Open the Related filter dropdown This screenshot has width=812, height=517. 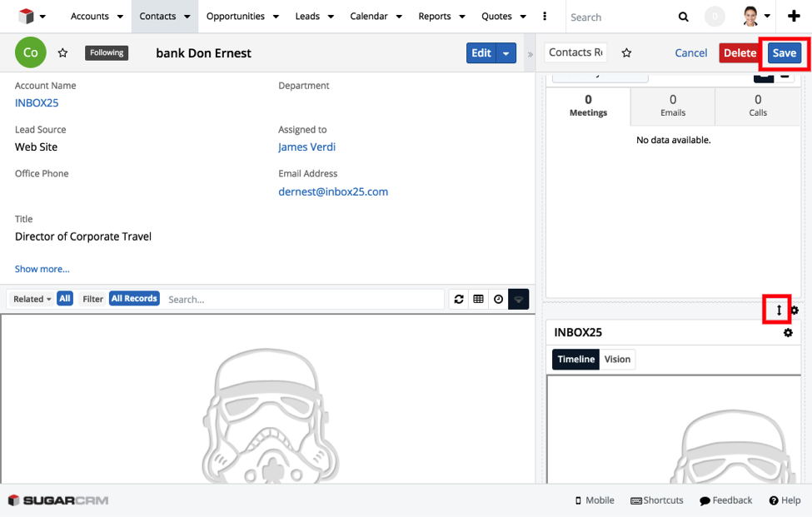(32, 299)
